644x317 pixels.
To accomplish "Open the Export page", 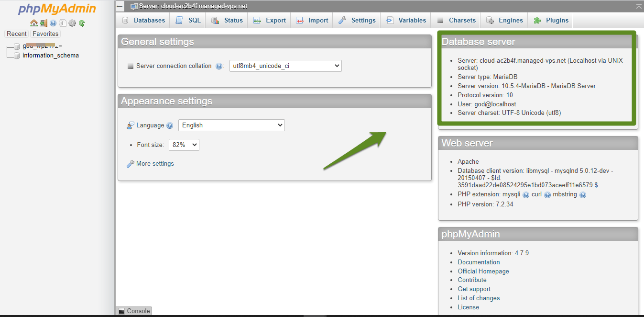I will 269,20.
